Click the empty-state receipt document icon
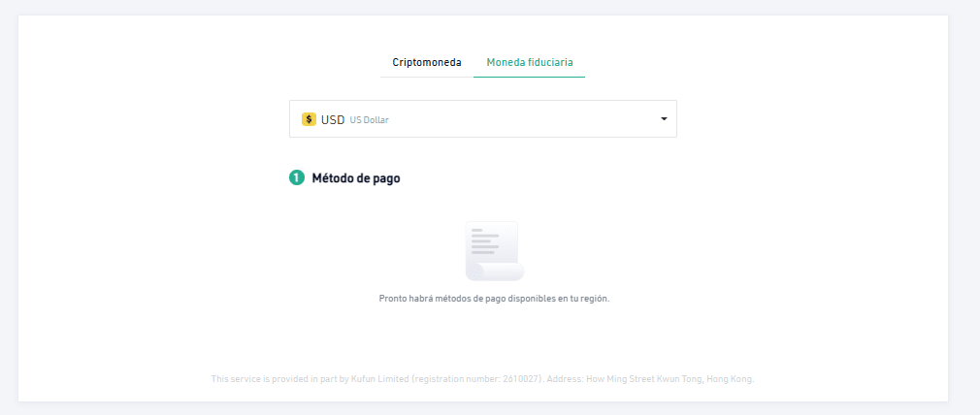The image size is (980, 415). (493, 249)
